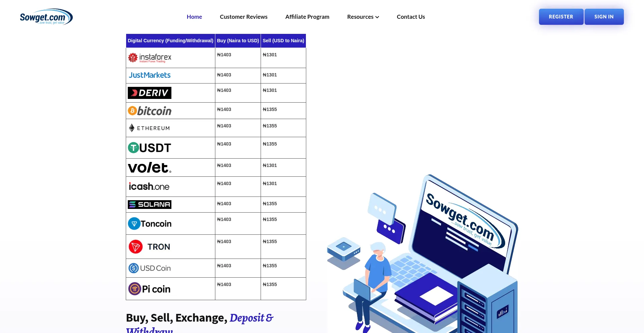Click the SIGN IN button
Screen dimensions: 644x333
pyautogui.click(x=604, y=17)
